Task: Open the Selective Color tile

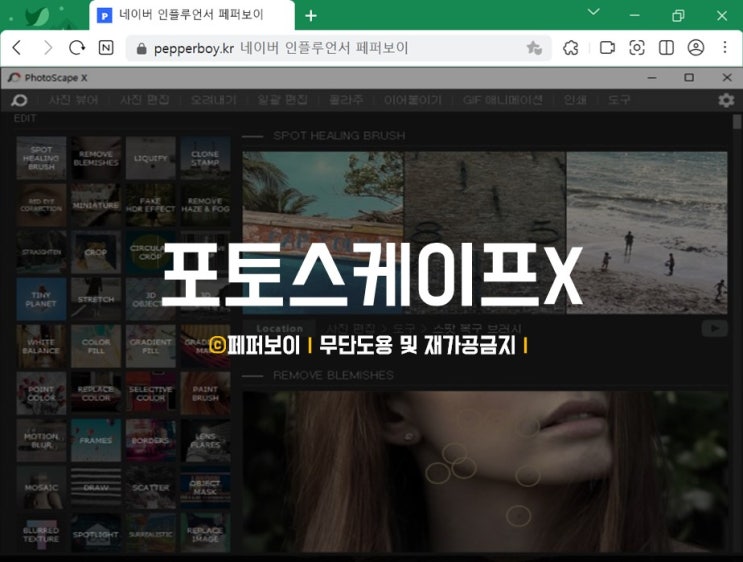Action: 151,393
